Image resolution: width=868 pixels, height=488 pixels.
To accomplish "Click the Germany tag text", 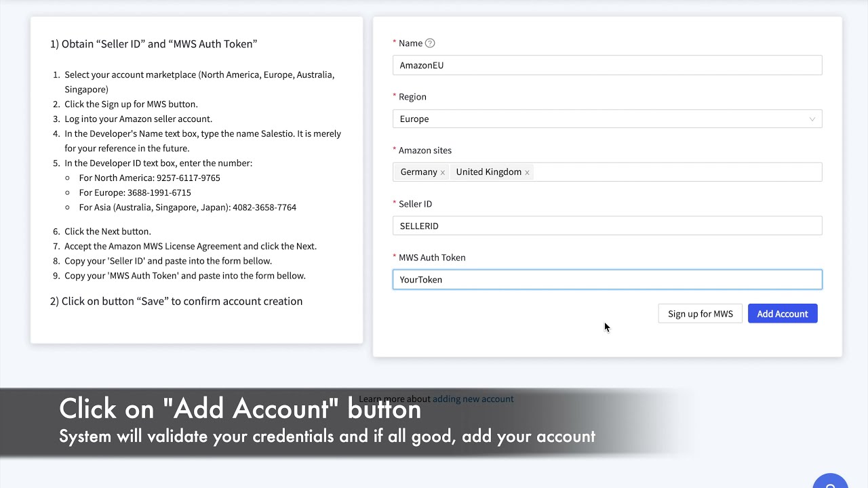I will [418, 172].
